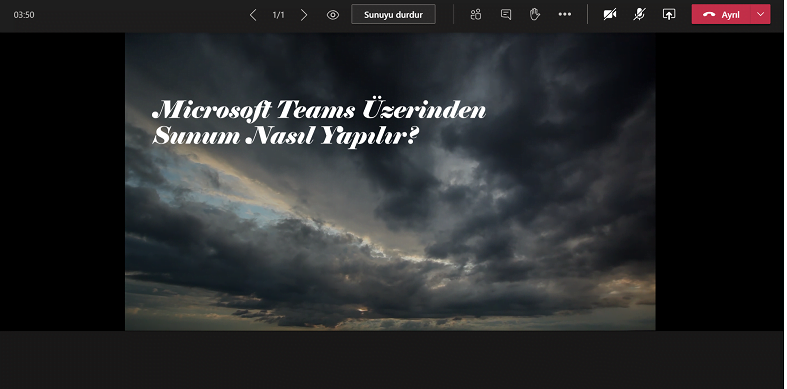Turn camera on with crossed camera icon
787x389 pixels.
click(x=610, y=15)
